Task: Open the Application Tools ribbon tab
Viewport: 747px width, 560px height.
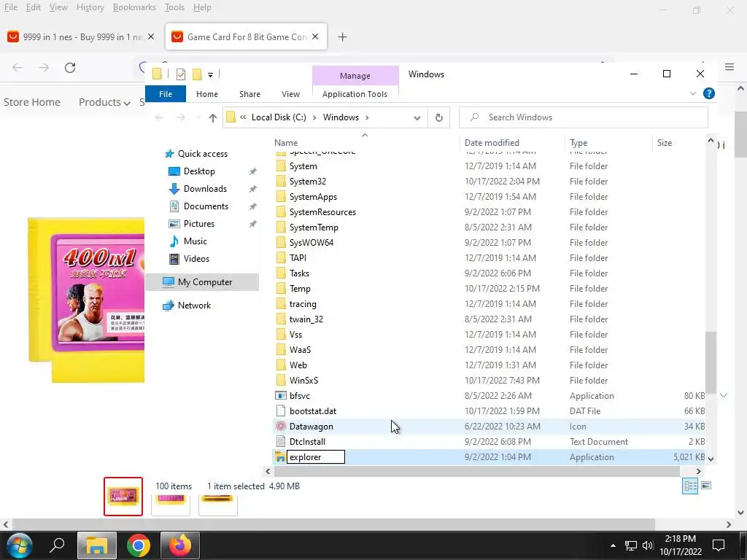Action: pos(355,94)
